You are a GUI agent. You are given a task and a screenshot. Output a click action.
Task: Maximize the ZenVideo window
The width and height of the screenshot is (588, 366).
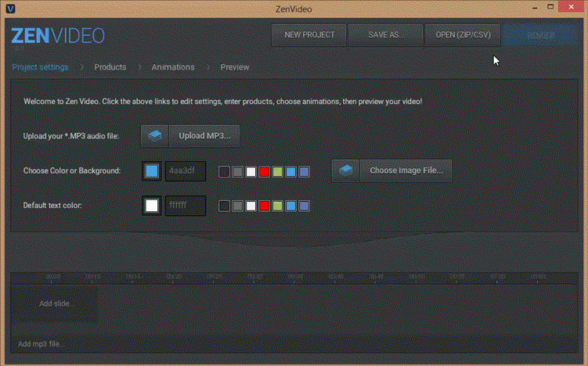pyautogui.click(x=550, y=7)
